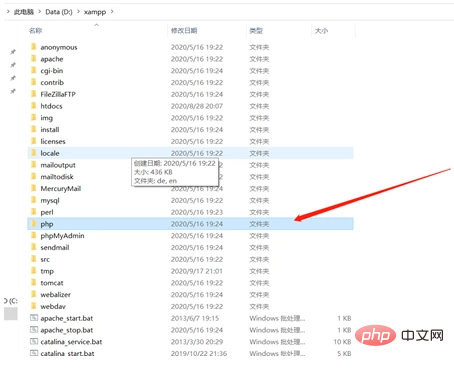Click the htdocs folder name
The height and width of the screenshot is (368, 454).
click(51, 106)
